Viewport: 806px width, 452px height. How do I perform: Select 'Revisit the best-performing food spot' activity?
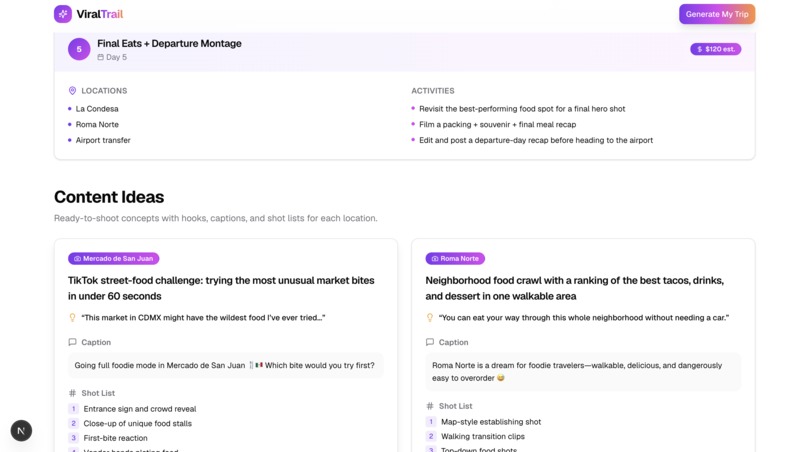[x=522, y=109]
